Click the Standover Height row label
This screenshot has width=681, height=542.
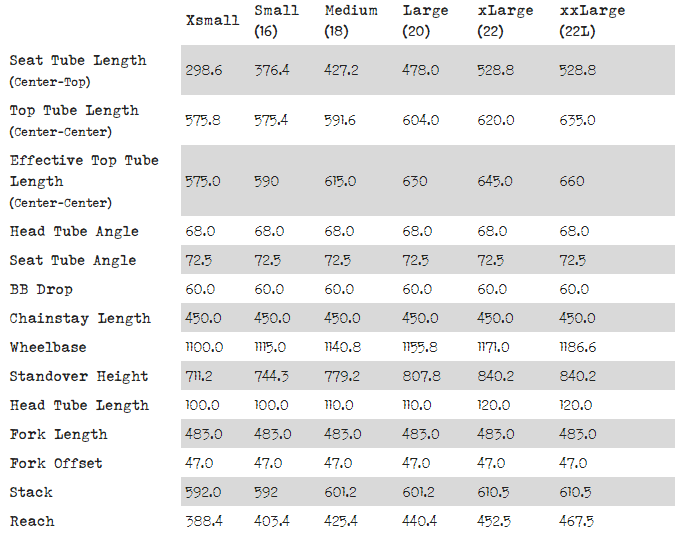click(79, 376)
